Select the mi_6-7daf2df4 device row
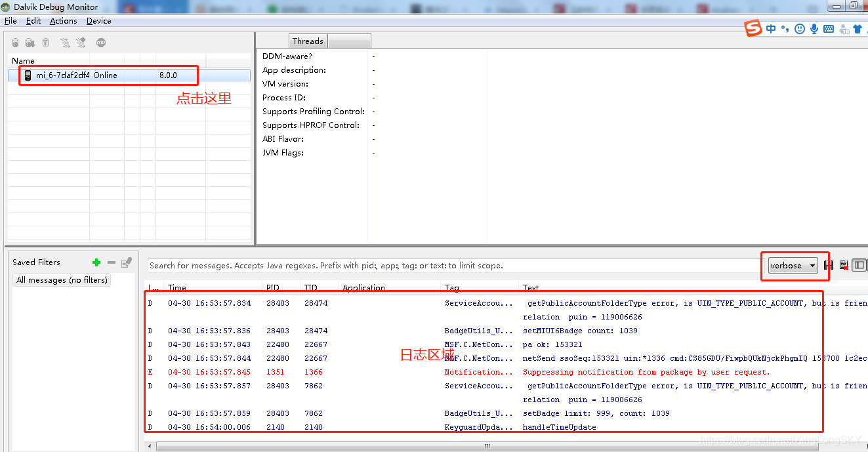 (129, 75)
